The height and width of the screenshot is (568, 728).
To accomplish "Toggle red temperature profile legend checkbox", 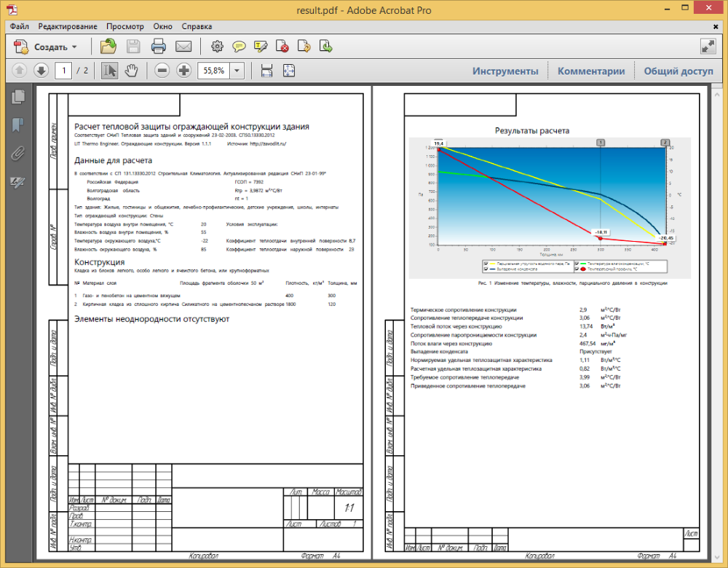I will pos(577,269).
